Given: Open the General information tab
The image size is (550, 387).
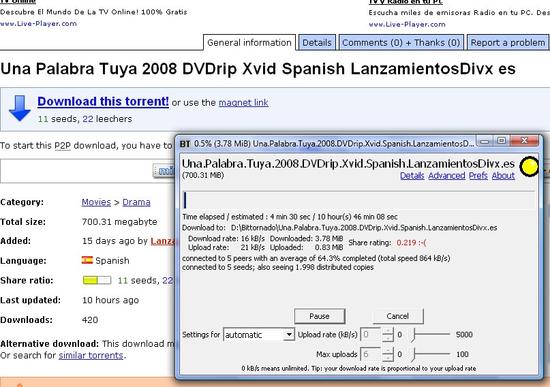Looking at the screenshot, I should tap(249, 43).
